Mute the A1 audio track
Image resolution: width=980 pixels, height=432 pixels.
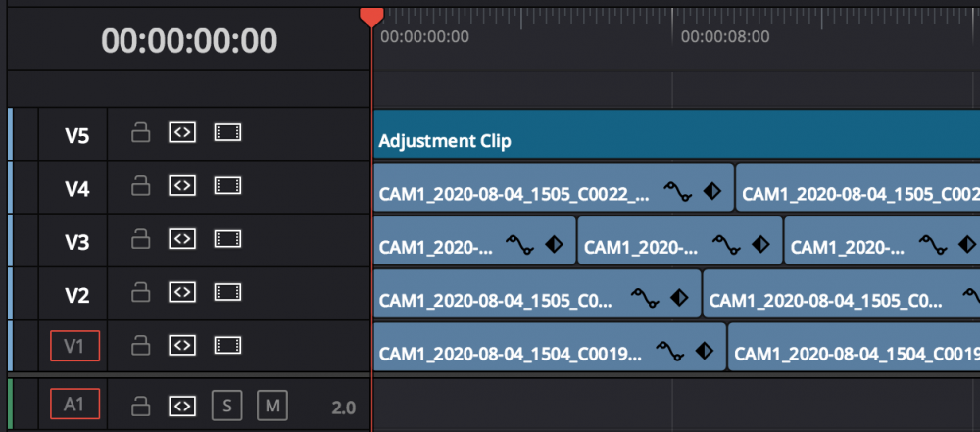[x=270, y=405]
